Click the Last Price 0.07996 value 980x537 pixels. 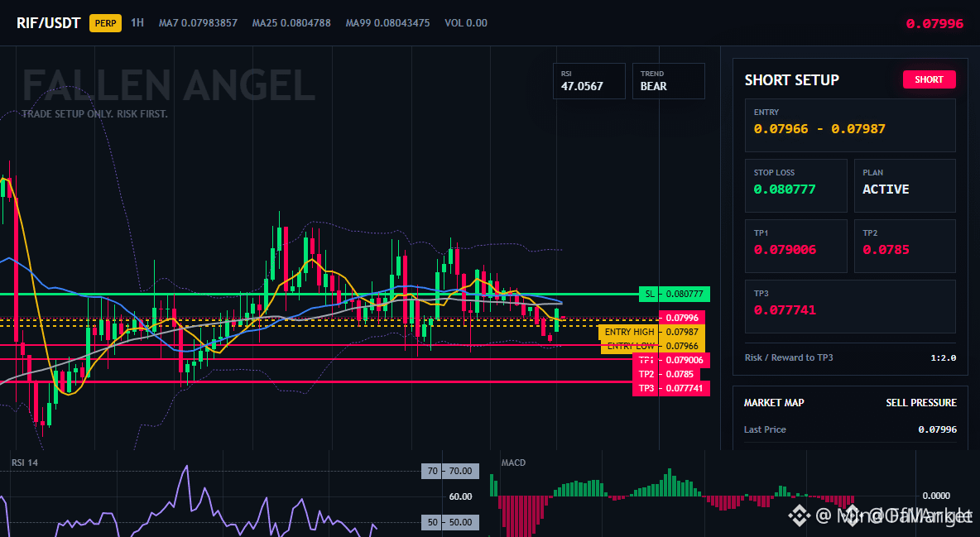coord(937,429)
